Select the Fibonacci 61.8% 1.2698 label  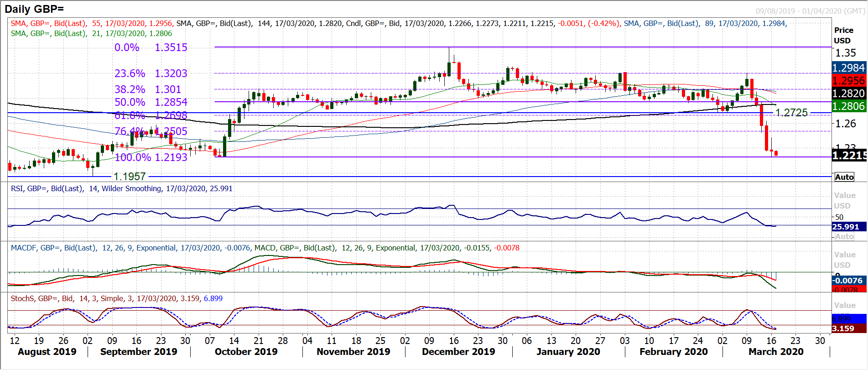coord(151,115)
